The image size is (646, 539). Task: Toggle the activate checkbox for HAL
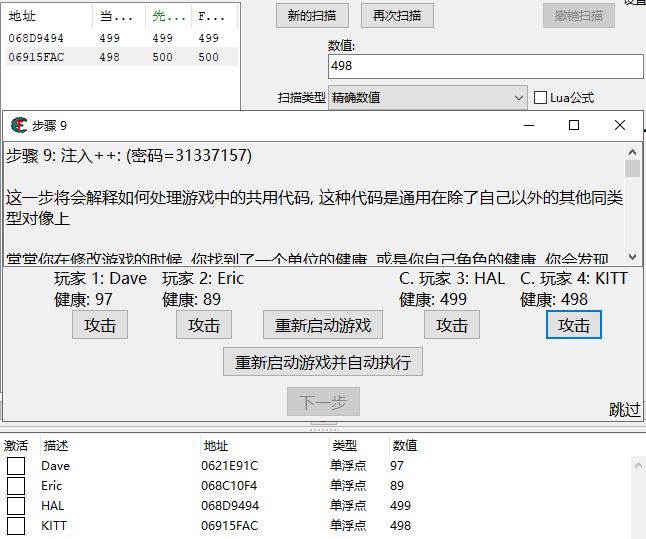pos(16,506)
